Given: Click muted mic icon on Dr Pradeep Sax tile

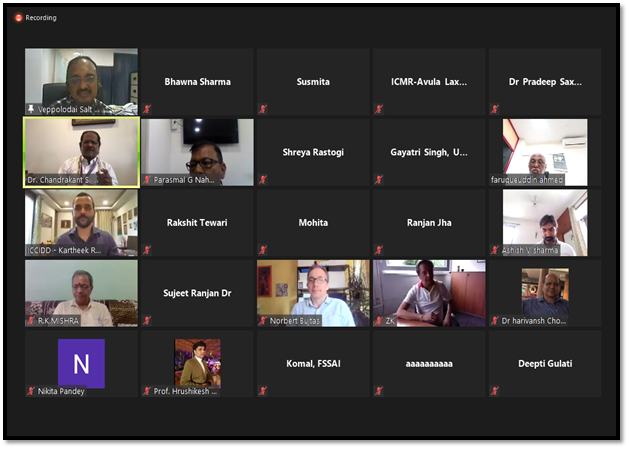Looking at the screenshot, I should 495,109.
